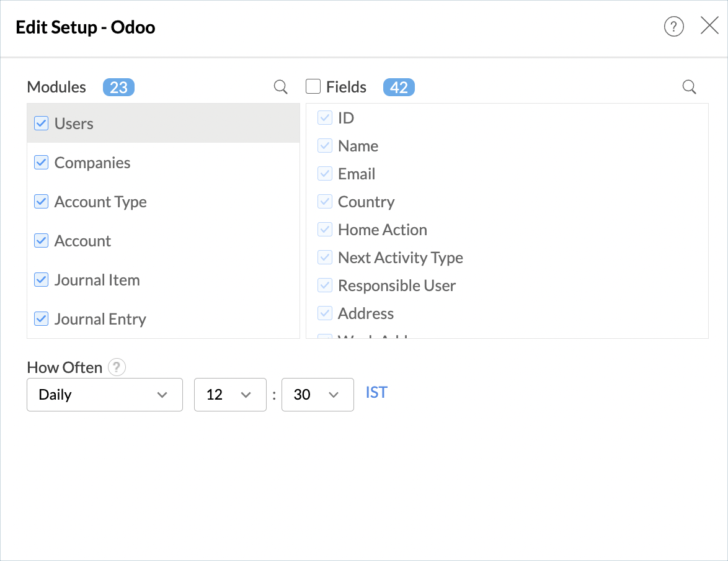Viewport: 728px width, 561px height.
Task: Search fields with the magnifier icon
Action: (x=689, y=88)
